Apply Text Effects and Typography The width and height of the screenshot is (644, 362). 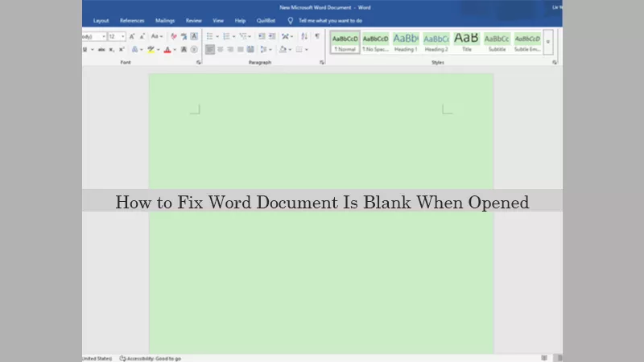(x=134, y=50)
